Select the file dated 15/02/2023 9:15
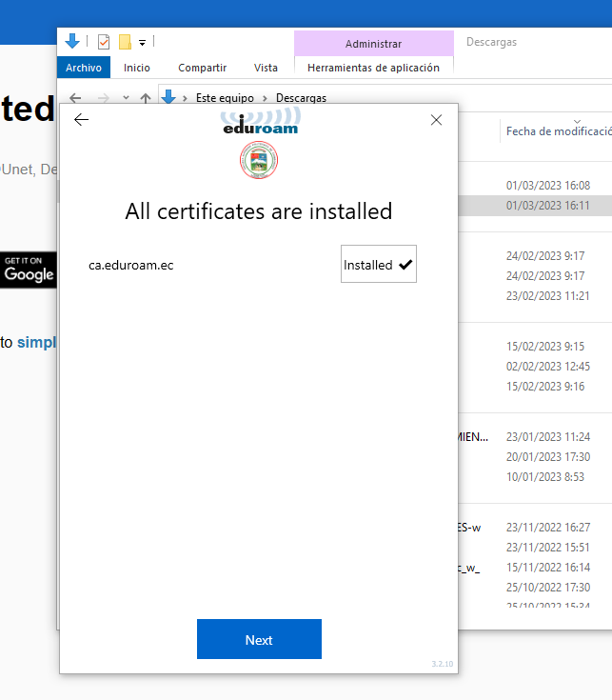This screenshot has width=612, height=700. point(545,347)
